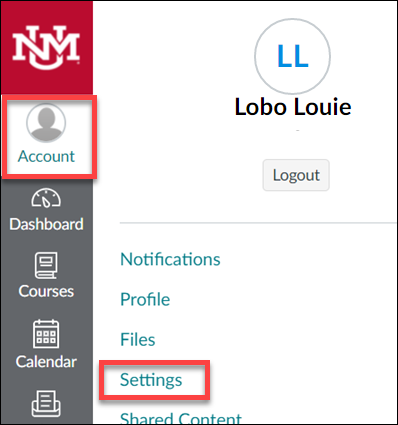Select the Courses book icon

click(46, 265)
